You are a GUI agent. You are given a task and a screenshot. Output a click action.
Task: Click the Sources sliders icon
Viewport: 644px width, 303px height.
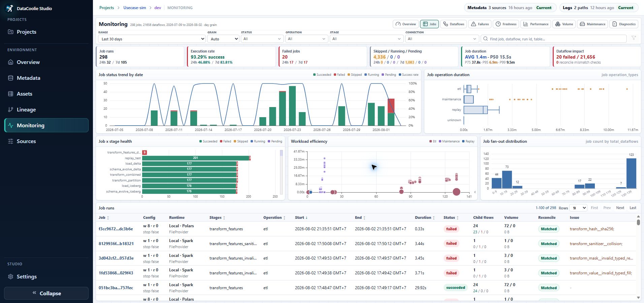(10, 141)
